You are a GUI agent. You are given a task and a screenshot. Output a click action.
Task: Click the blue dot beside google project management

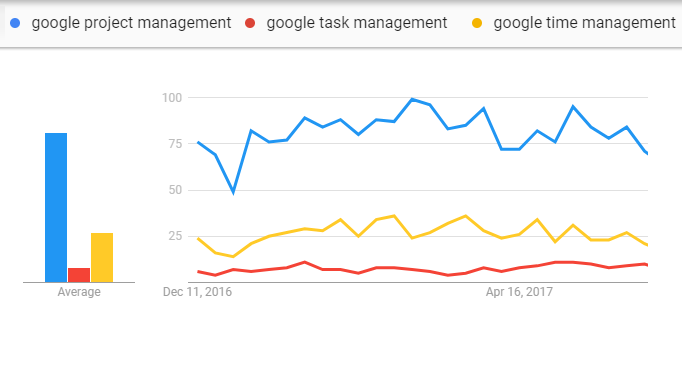15,23
